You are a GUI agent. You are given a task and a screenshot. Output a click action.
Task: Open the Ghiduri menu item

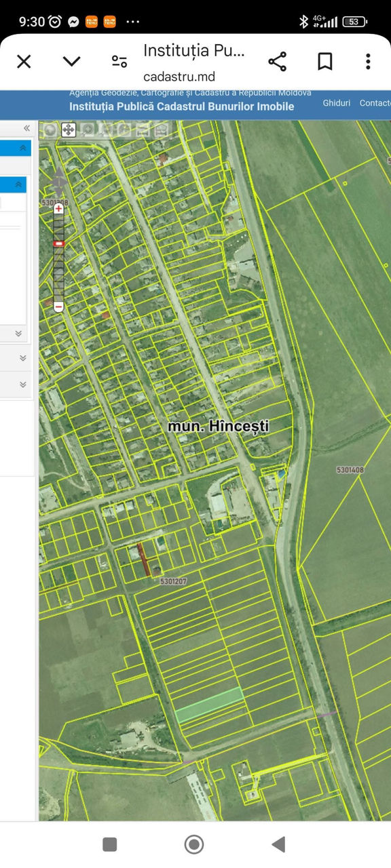click(x=337, y=103)
